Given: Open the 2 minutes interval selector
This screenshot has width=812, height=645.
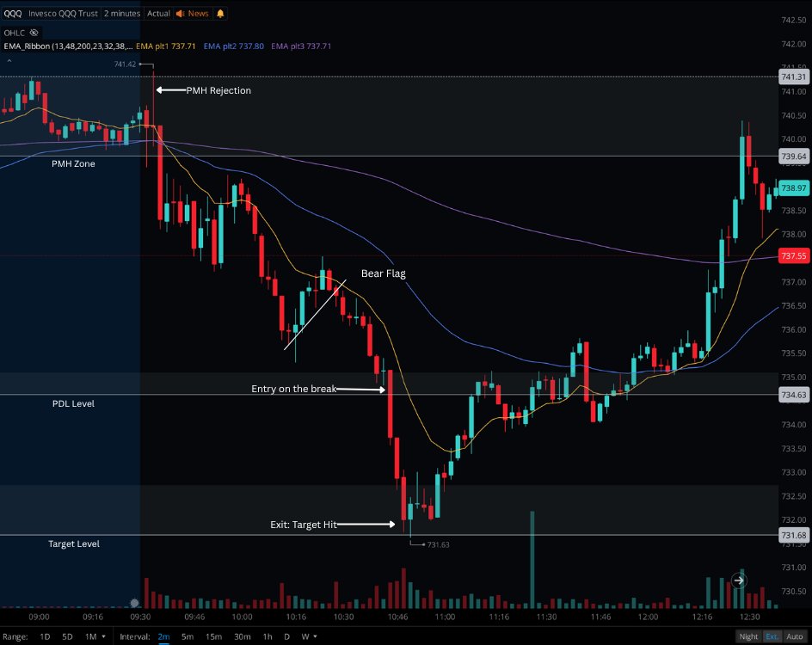Looking at the screenshot, I should pyautogui.click(x=121, y=14).
